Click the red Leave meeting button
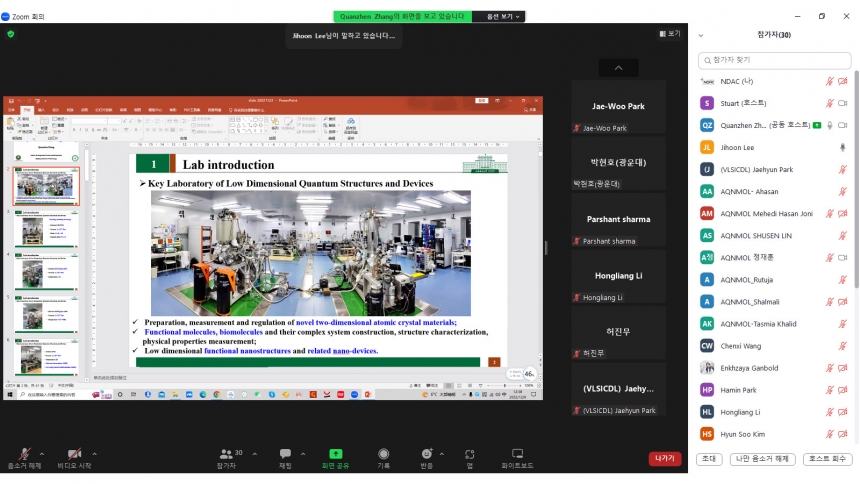 664,459
